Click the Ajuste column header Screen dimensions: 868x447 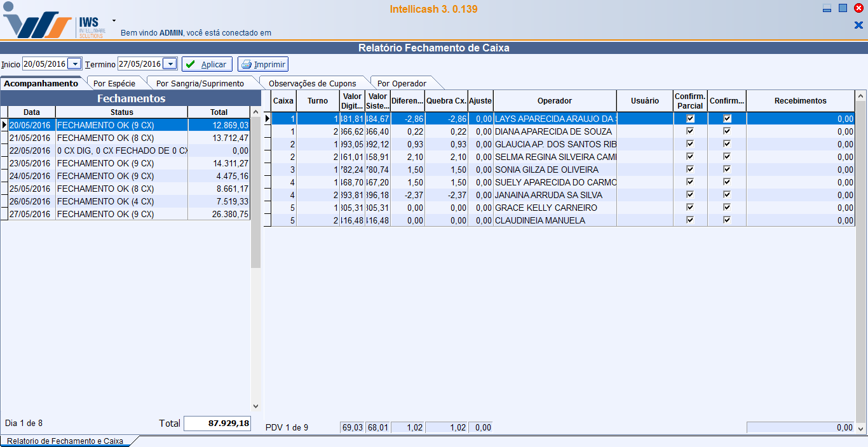point(480,101)
